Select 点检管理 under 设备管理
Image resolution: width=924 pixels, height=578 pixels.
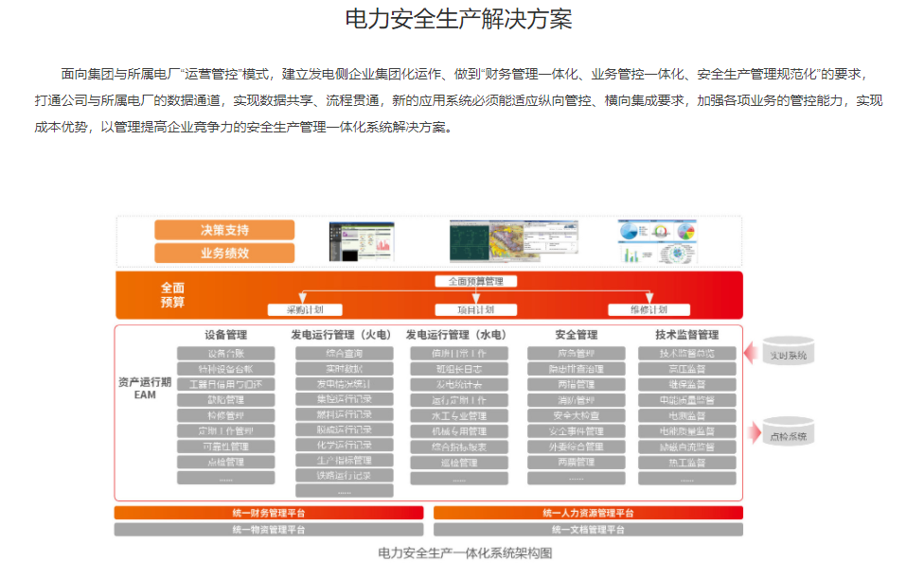[x=225, y=462]
